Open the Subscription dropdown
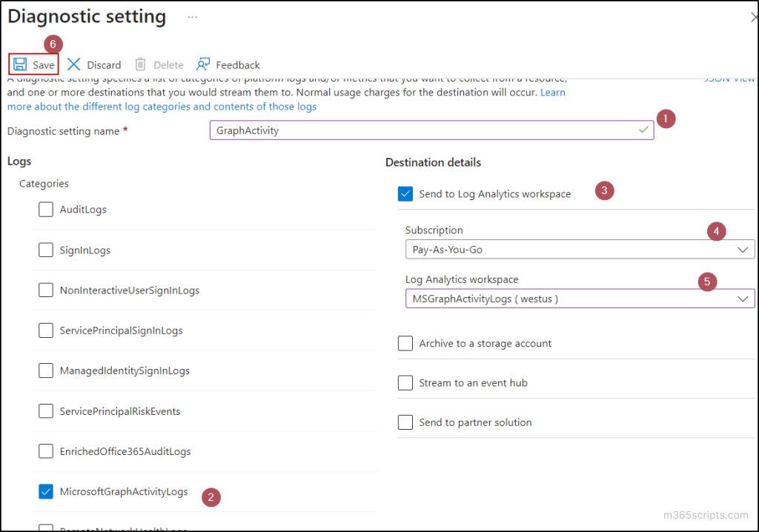The width and height of the screenshot is (759, 532). [580, 250]
